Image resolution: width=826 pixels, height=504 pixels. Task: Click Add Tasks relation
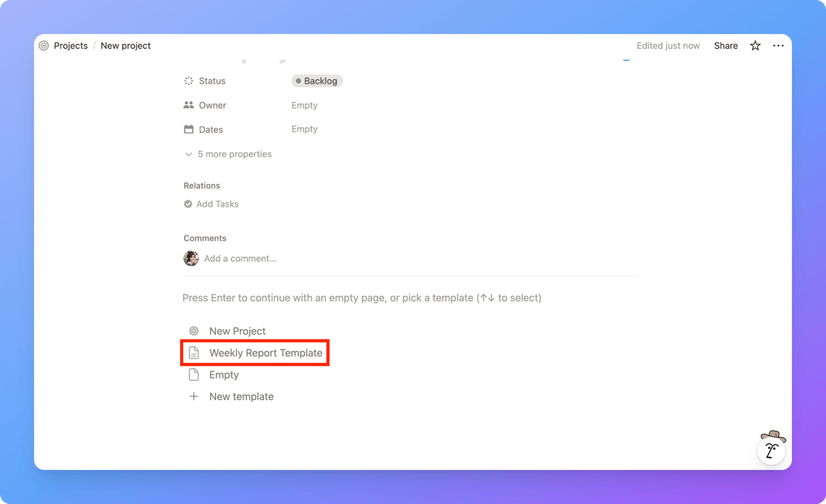coord(217,204)
